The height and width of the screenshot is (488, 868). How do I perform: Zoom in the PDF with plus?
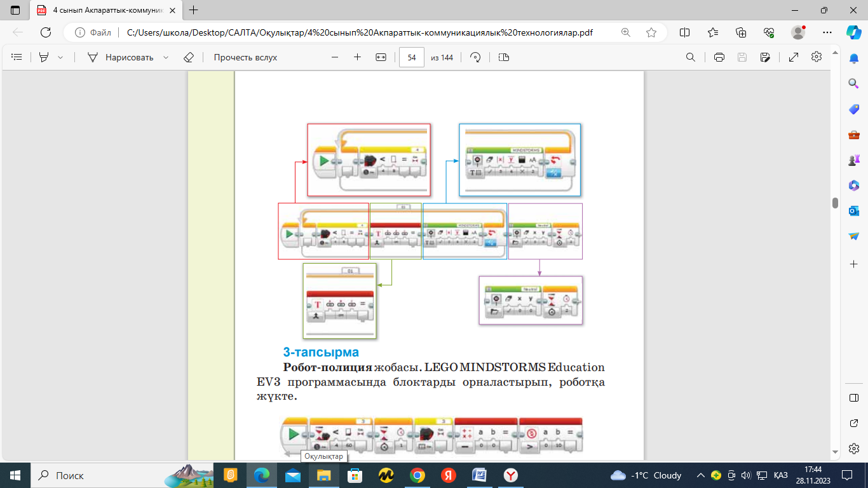pos(357,57)
